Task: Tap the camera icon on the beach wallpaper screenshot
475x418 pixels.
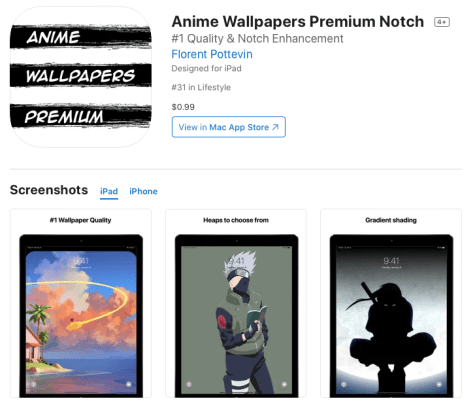Action: [x=129, y=384]
